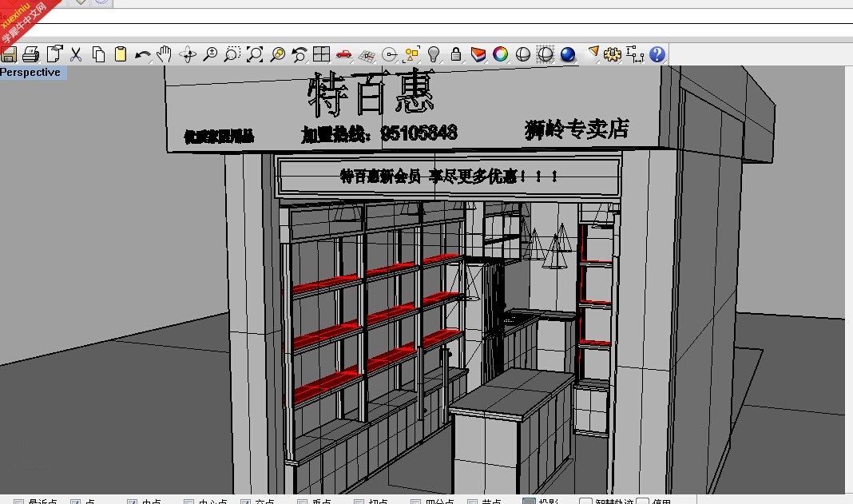Click the Help question mark icon
This screenshot has height=504, width=853.
[657, 54]
